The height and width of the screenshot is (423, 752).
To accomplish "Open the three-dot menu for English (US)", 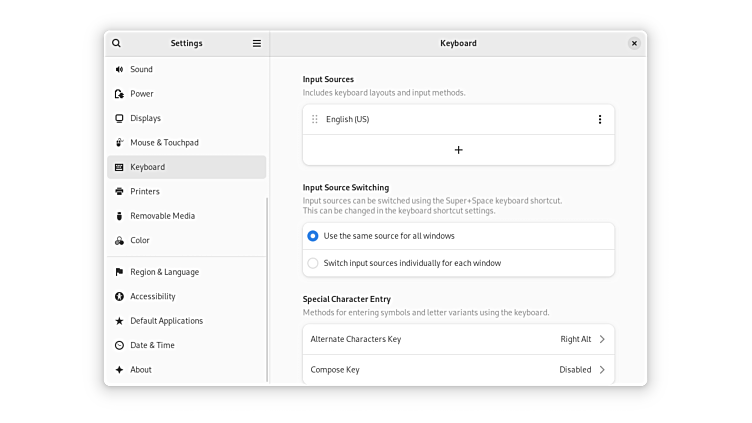I will tap(600, 119).
